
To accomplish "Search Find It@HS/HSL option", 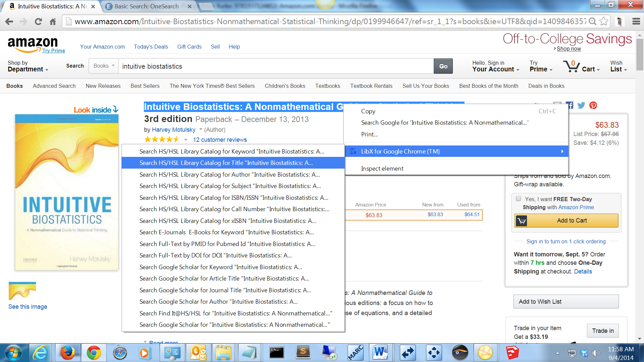I will coord(233,313).
